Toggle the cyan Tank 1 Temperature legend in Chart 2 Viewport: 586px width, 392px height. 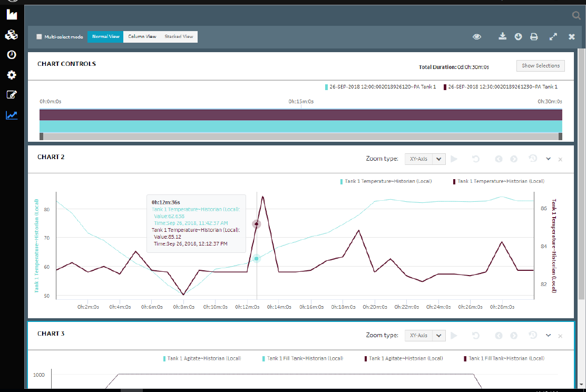[x=386, y=181]
